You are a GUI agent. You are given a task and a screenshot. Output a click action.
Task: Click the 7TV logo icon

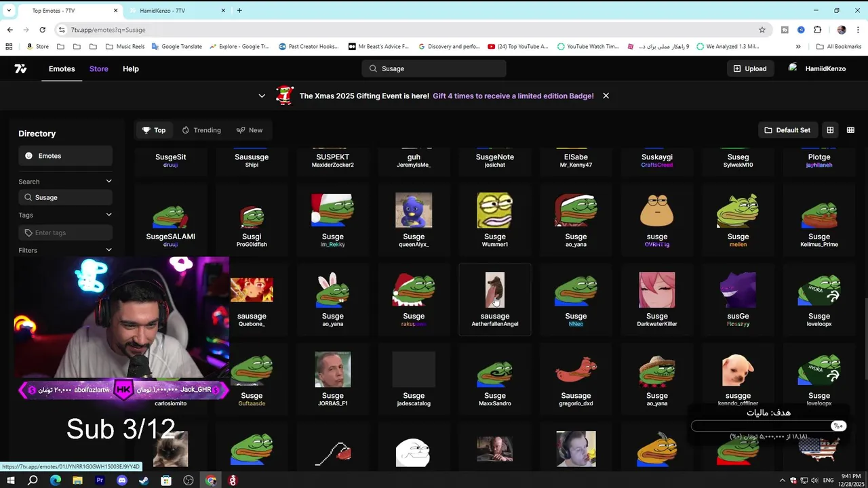(20, 68)
